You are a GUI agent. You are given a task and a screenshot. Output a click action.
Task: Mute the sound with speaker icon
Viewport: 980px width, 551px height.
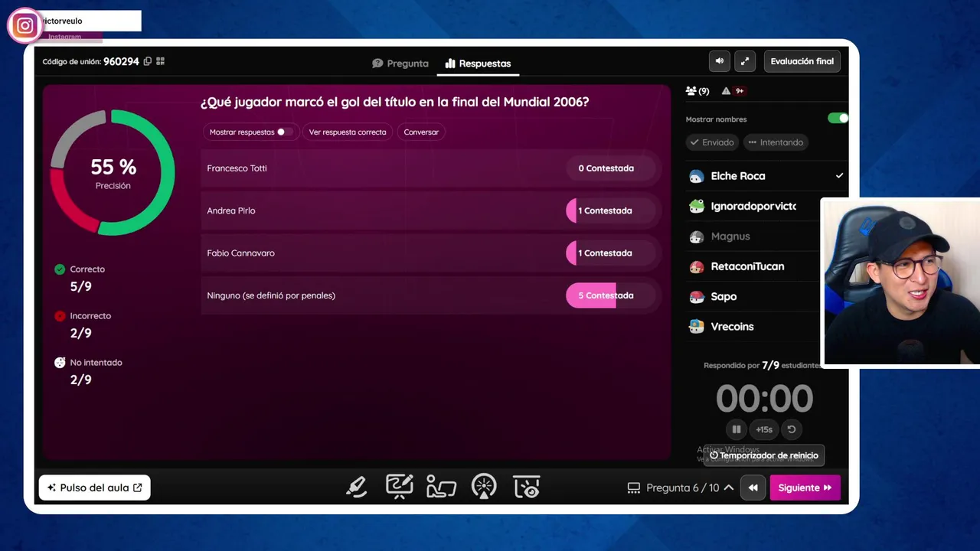pyautogui.click(x=719, y=61)
